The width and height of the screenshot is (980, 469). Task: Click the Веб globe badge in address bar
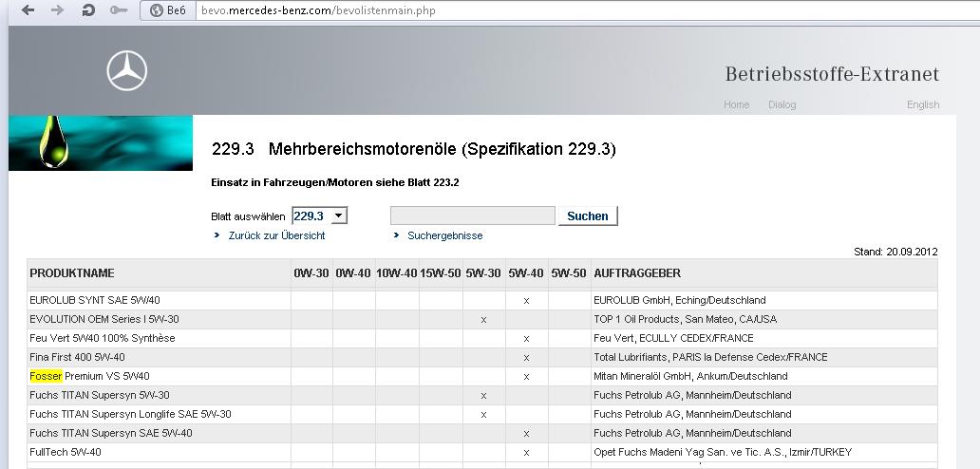tap(167, 10)
